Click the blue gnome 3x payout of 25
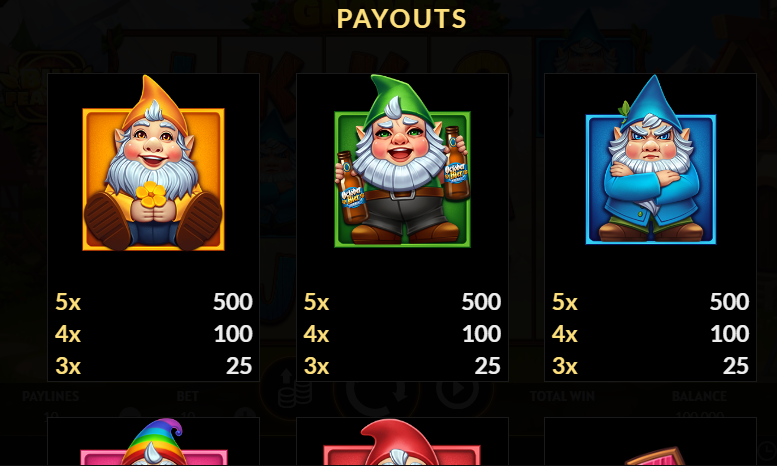The width and height of the screenshot is (777, 466). (735, 366)
